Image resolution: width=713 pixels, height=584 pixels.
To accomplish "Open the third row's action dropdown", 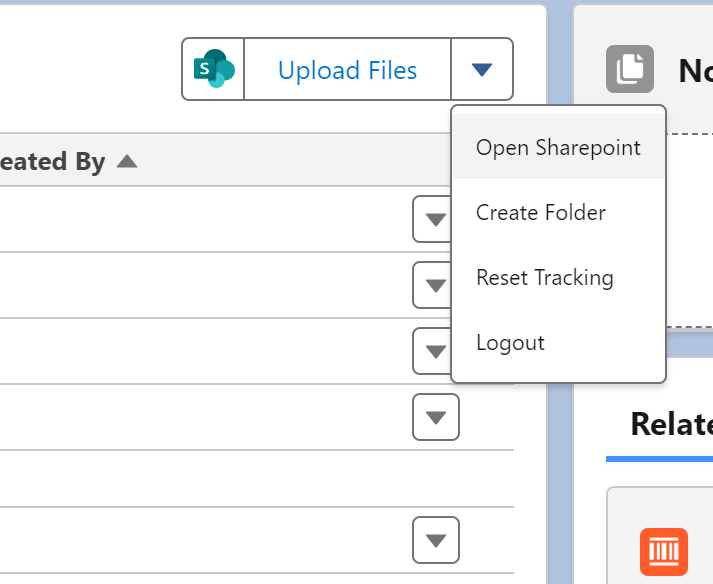I will 436,351.
